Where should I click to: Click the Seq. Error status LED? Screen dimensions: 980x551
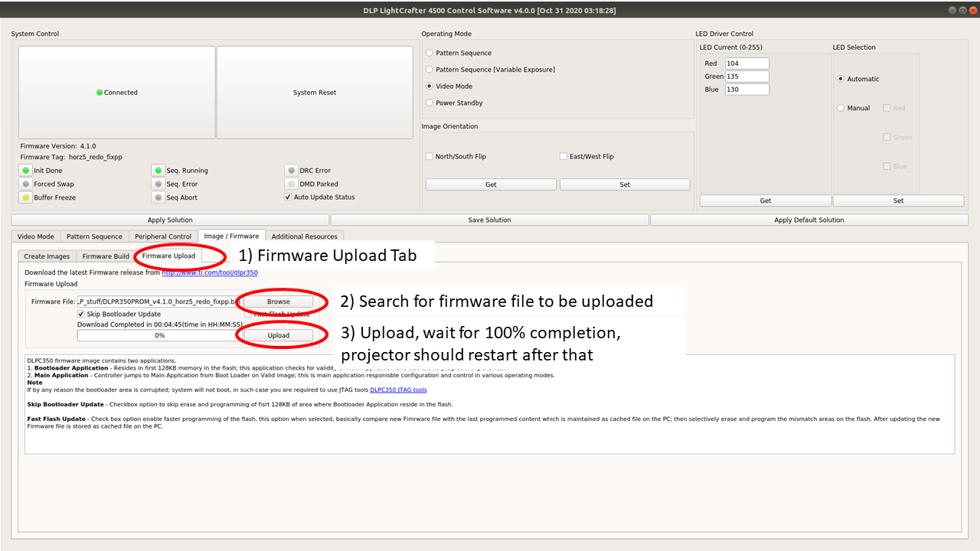[x=158, y=184]
